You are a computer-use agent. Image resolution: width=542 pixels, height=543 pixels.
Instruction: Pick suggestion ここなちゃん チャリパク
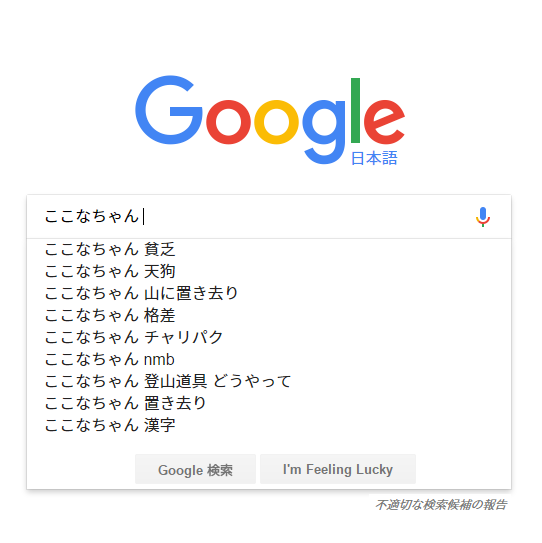(269, 337)
